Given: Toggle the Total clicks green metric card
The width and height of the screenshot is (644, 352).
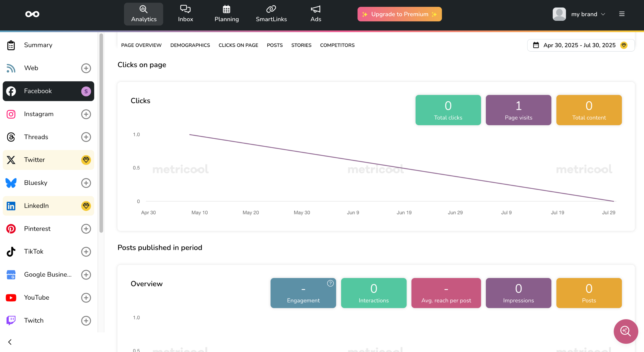Looking at the screenshot, I should click(x=448, y=110).
